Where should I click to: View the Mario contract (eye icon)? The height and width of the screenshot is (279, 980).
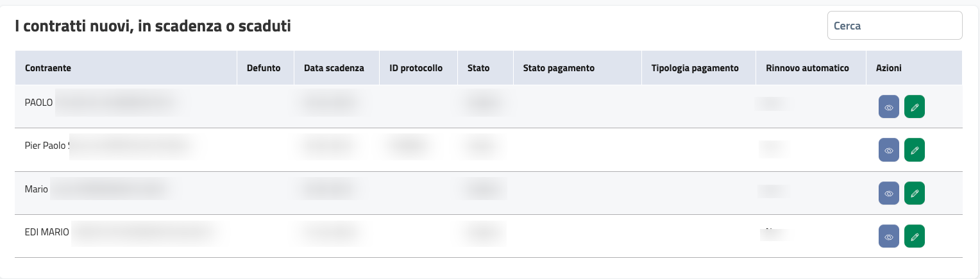889,193
